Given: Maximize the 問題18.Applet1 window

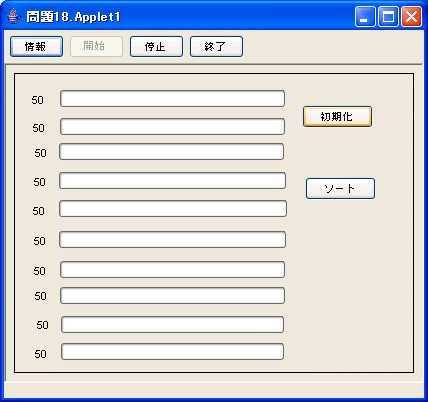Looking at the screenshot, I should (x=388, y=16).
